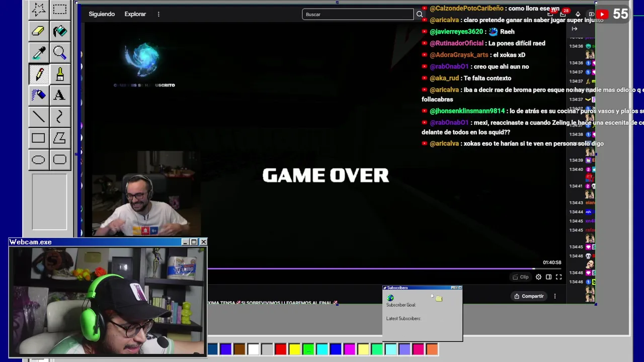The image size is (644, 362).
Task: Open @javierreyes3620's chat profile
Action: pos(456,31)
